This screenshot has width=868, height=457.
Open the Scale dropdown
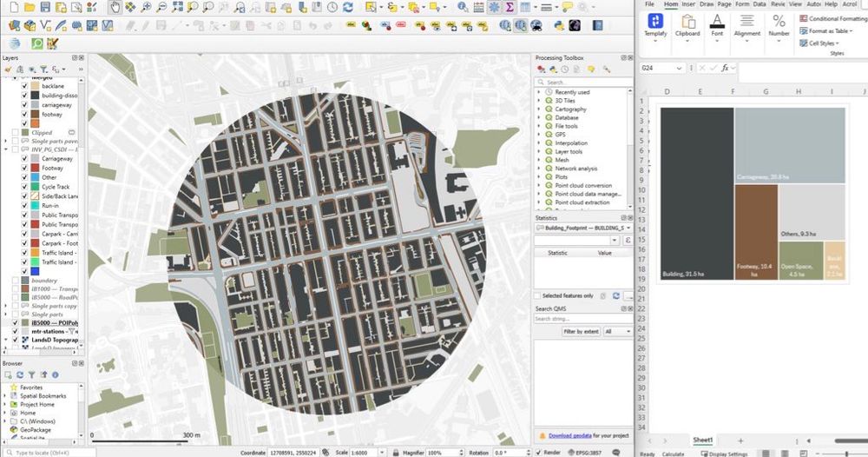[382, 453]
